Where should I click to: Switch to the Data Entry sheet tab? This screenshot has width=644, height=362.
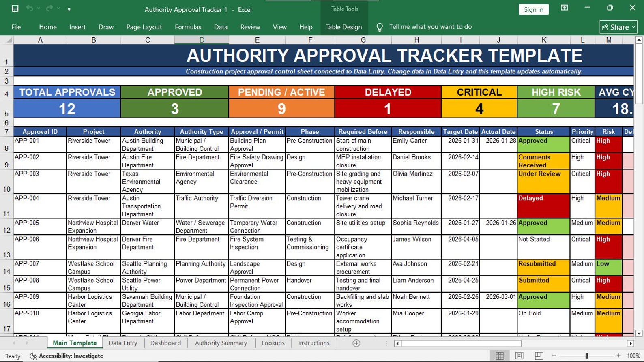point(123,343)
